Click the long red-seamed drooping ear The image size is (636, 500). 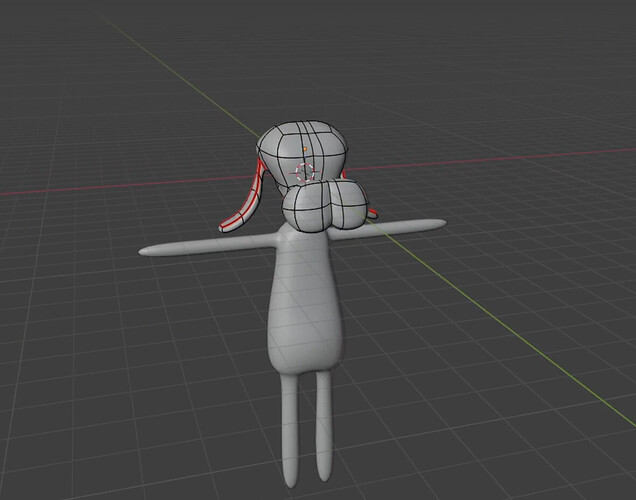coord(243,199)
